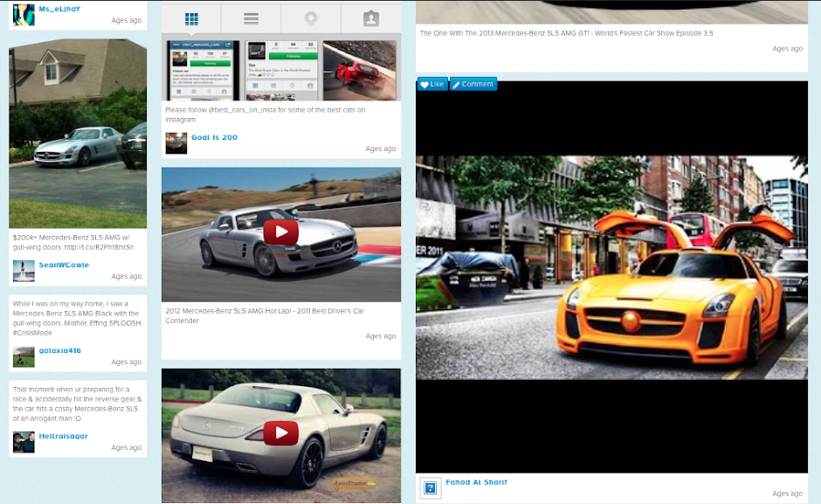821x504 pixels.
Task: Click '2012 Mercedes-Benz SLS AMG Hot Lap!' title
Action: pyautogui.click(x=265, y=315)
